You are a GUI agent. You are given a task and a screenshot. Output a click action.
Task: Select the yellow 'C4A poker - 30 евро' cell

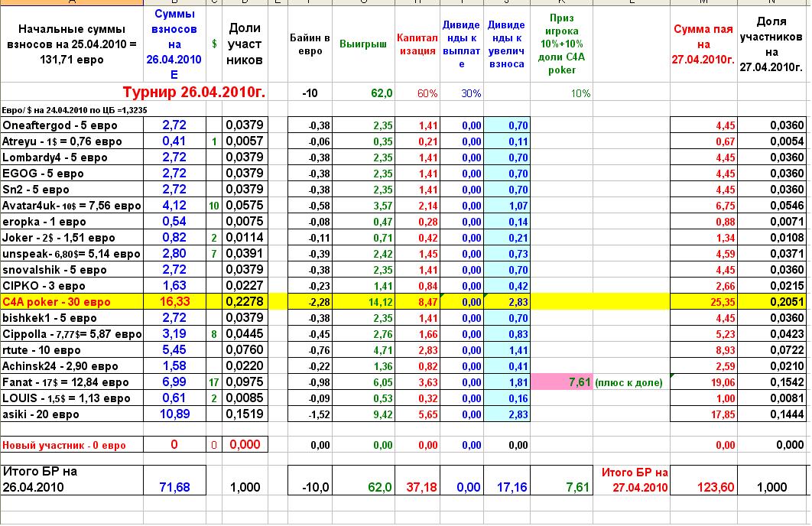[x=72, y=302]
